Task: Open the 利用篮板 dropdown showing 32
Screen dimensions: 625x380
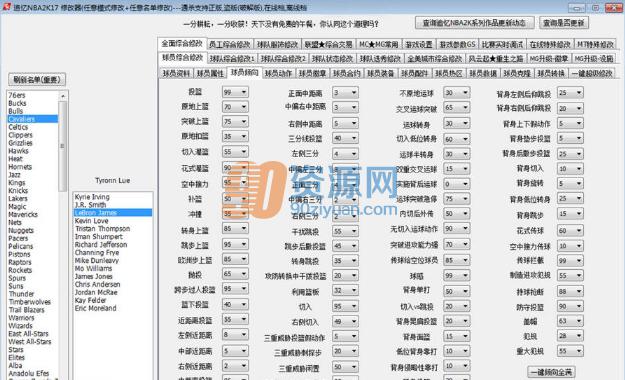Action: click(345, 291)
